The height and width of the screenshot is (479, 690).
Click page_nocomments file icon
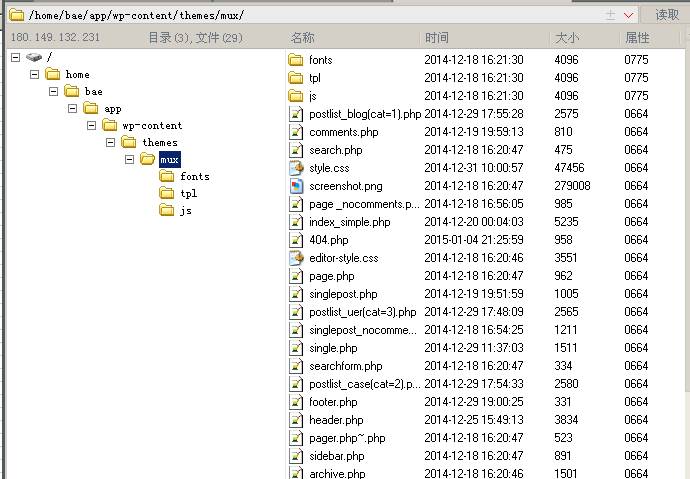pyautogui.click(x=296, y=204)
